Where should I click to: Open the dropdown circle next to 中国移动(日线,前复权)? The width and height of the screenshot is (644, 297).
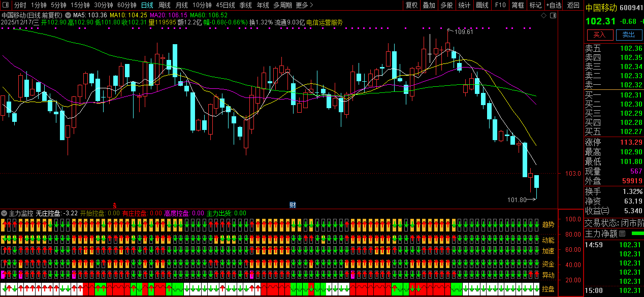[68, 15]
